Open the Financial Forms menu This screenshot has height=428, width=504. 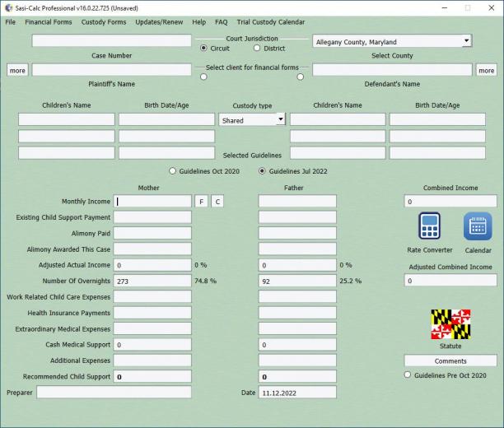click(49, 22)
